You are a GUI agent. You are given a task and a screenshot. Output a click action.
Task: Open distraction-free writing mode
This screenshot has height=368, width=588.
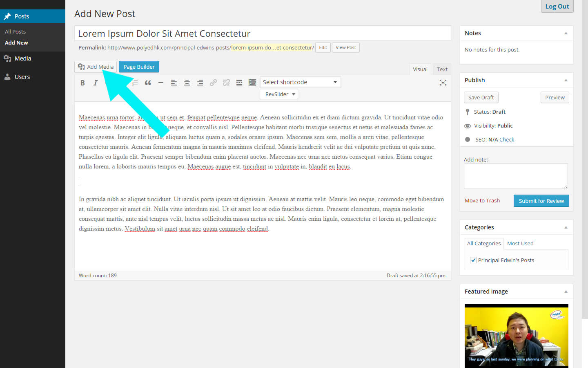pos(443,83)
